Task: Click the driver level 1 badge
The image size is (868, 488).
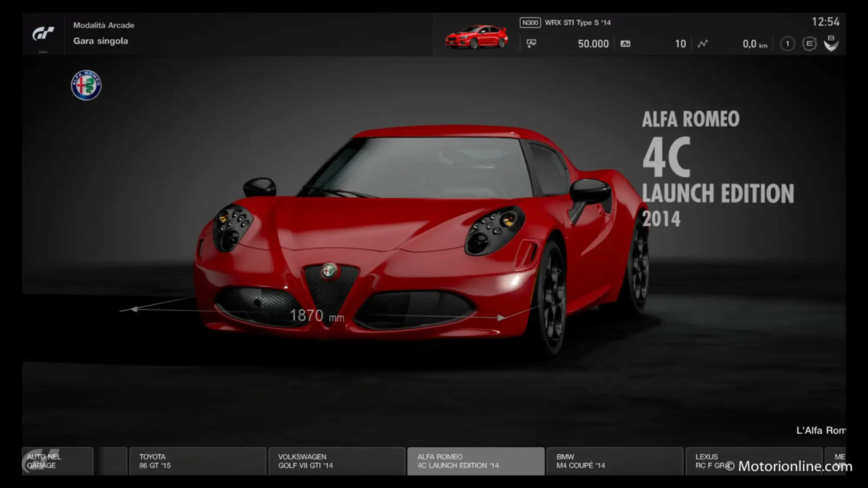Action: [787, 44]
